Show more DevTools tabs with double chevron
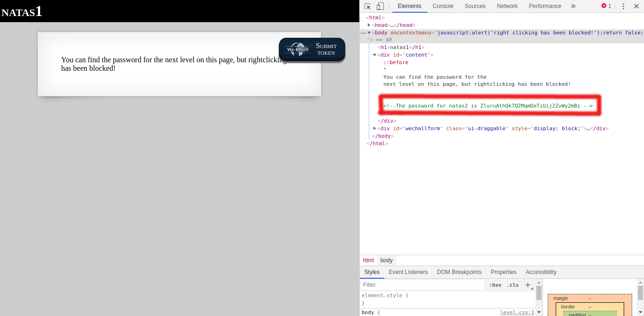The height and width of the screenshot is (316, 644). [573, 6]
